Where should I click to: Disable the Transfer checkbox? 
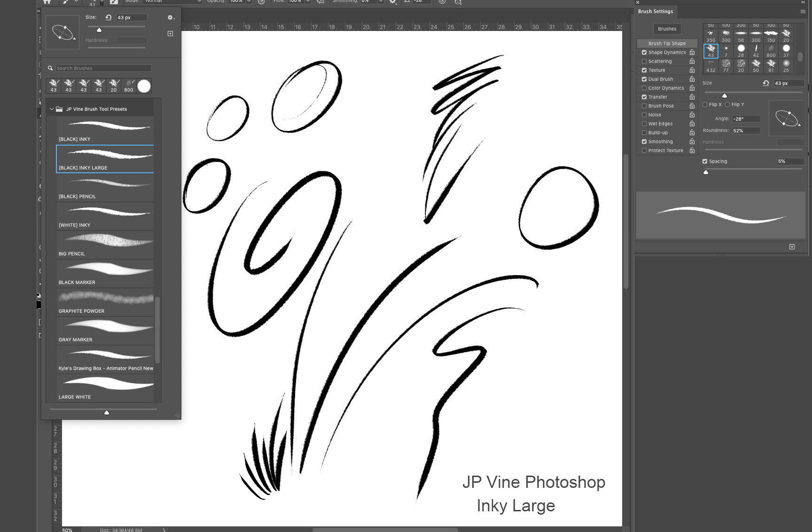(x=644, y=97)
